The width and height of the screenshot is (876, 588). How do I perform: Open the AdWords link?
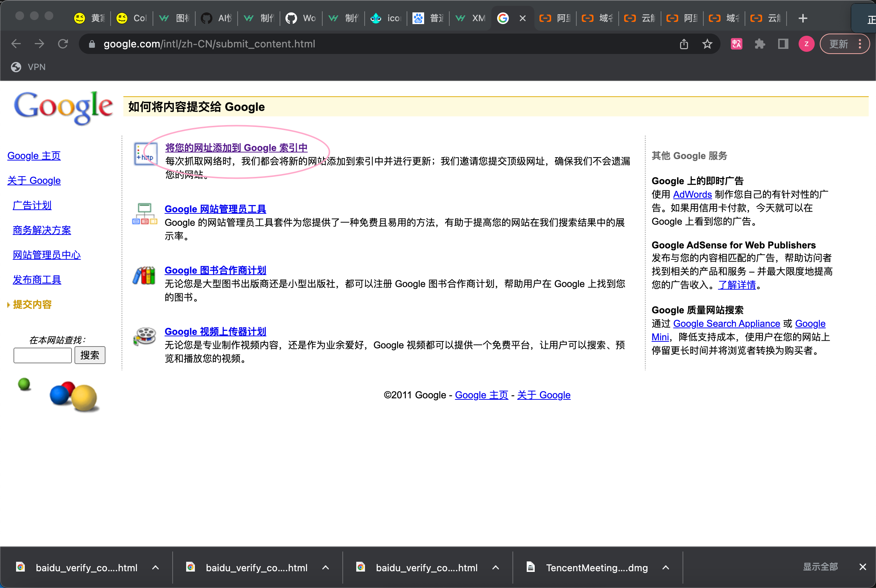pyautogui.click(x=692, y=194)
